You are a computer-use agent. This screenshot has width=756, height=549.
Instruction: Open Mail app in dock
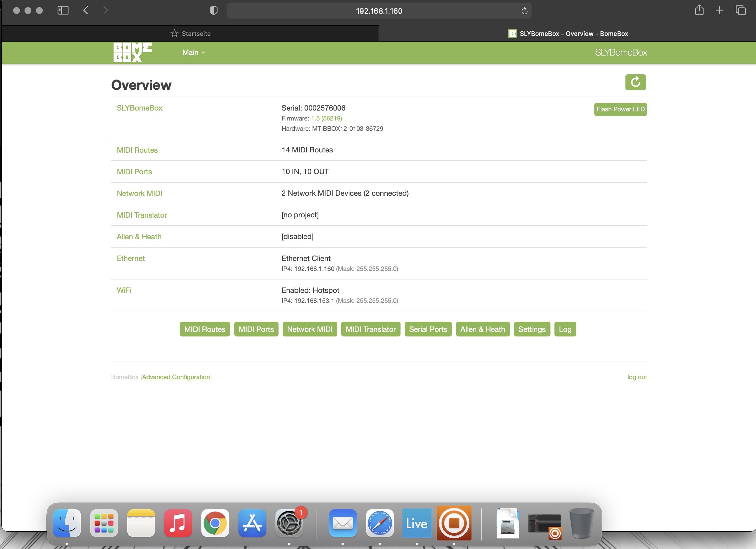[x=343, y=523]
